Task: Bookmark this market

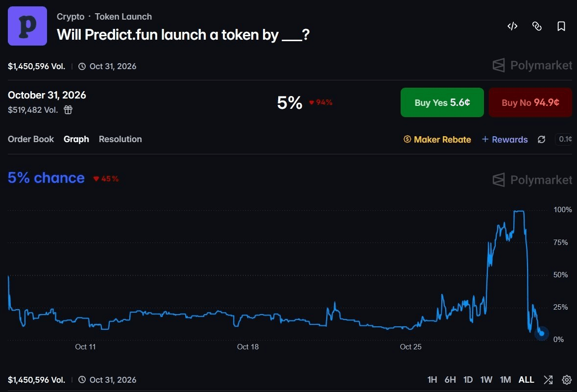Action: point(561,26)
